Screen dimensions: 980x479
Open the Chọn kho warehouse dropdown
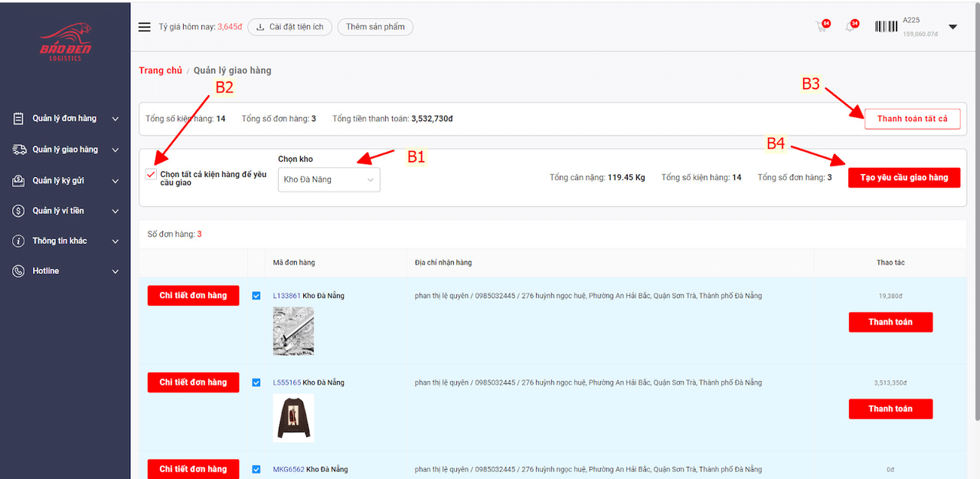pos(328,179)
